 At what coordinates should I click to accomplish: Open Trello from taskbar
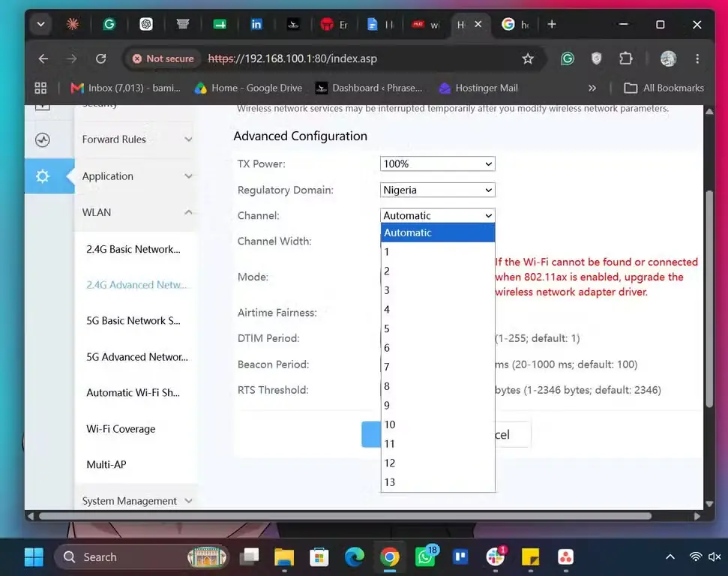pyautogui.click(x=460, y=556)
